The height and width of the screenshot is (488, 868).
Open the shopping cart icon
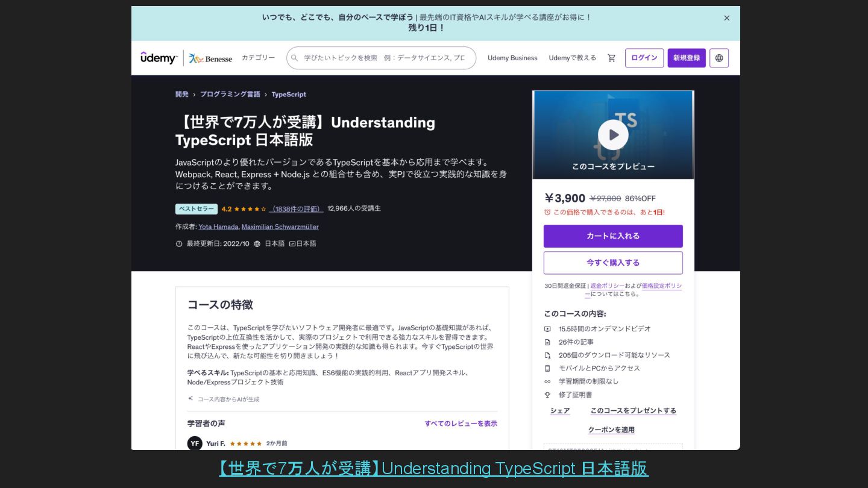click(611, 58)
